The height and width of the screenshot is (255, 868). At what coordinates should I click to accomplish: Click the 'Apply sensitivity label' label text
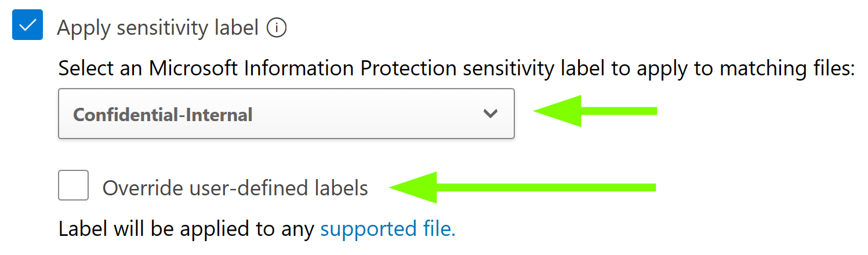[158, 28]
